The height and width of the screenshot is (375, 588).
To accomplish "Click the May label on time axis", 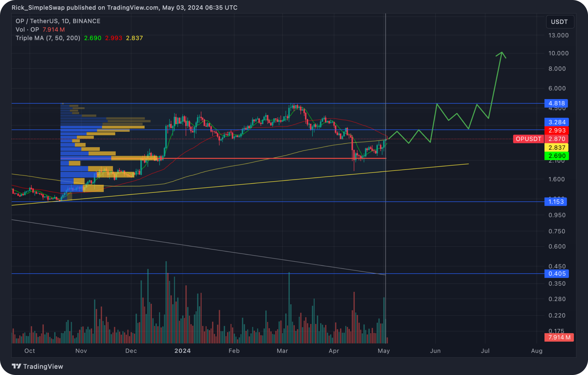I will (x=383, y=351).
